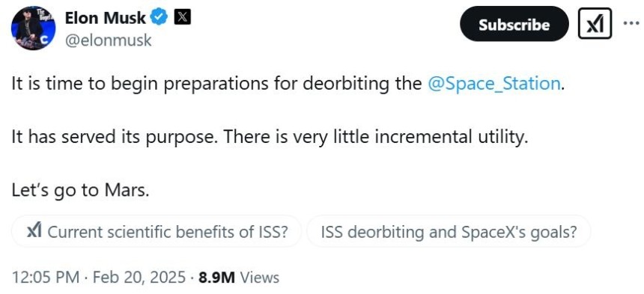Click the Elon Musk display name

tap(106, 18)
